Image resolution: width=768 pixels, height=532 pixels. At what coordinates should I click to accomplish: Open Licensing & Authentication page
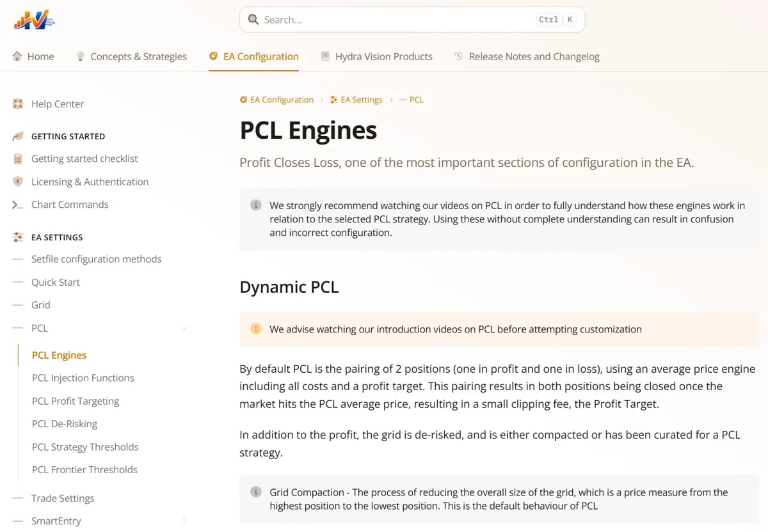[x=90, y=182]
